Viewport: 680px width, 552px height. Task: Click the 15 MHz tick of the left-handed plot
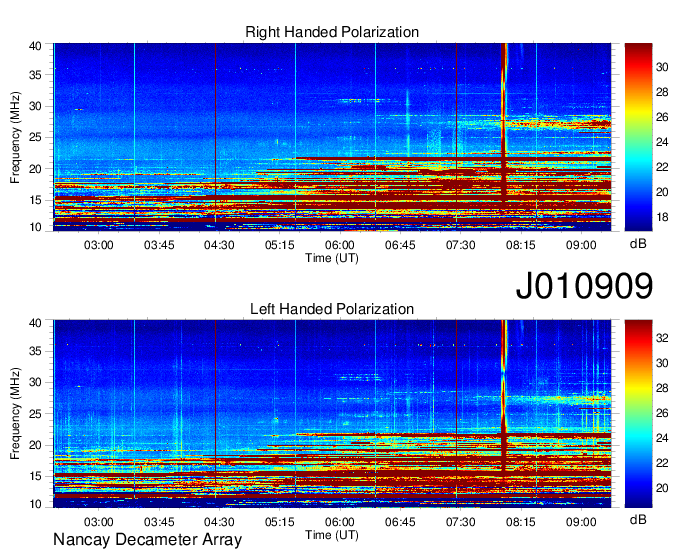(35, 476)
